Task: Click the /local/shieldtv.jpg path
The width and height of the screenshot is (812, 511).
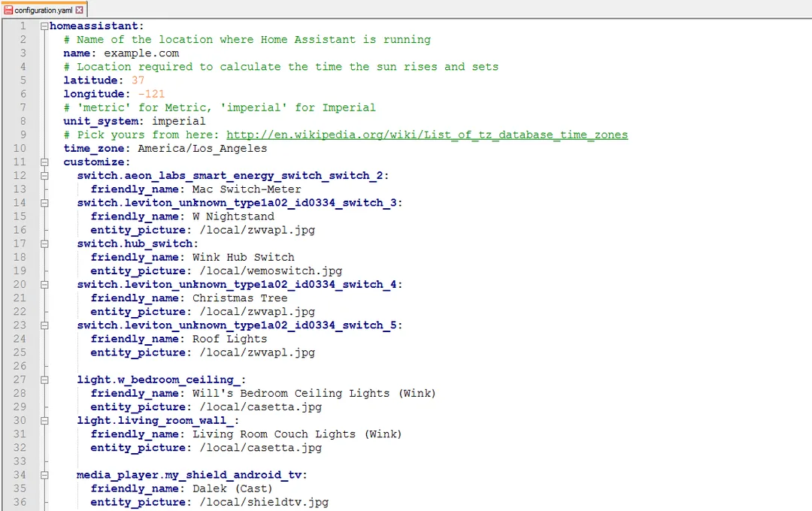Action: [x=264, y=502]
